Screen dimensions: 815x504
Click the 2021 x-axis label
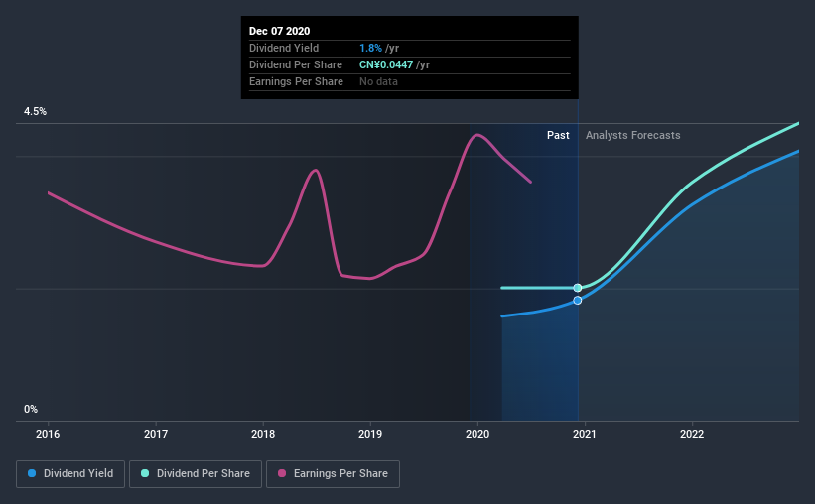(x=585, y=434)
